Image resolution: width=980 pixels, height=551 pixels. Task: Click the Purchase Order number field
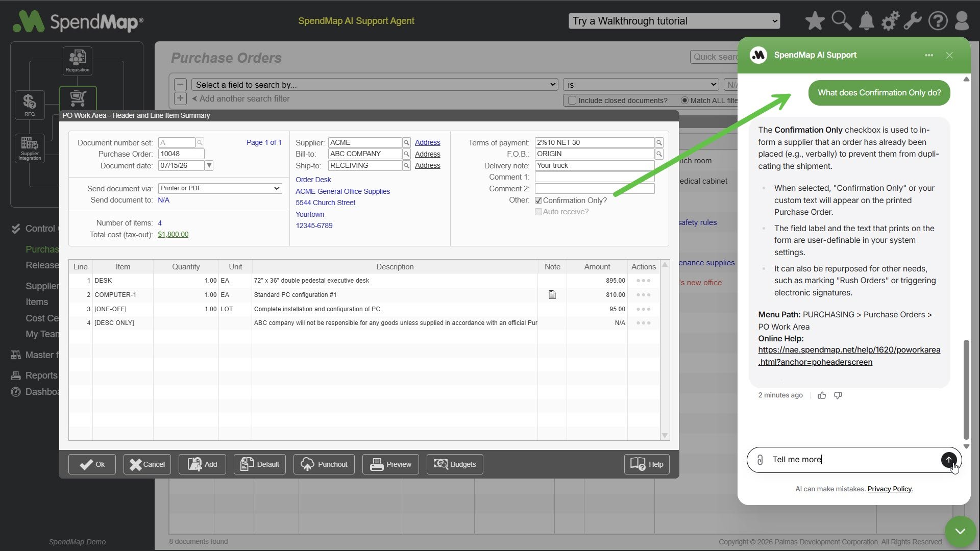pos(181,154)
